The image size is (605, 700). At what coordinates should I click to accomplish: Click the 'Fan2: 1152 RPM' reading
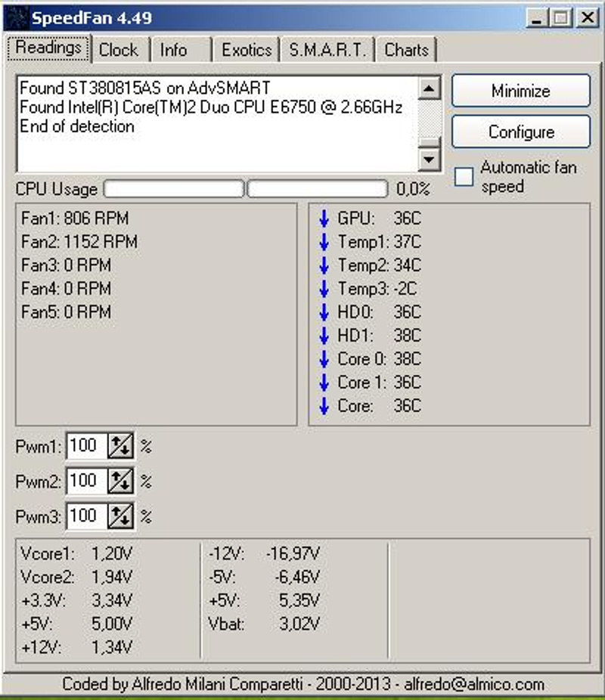[x=79, y=242]
